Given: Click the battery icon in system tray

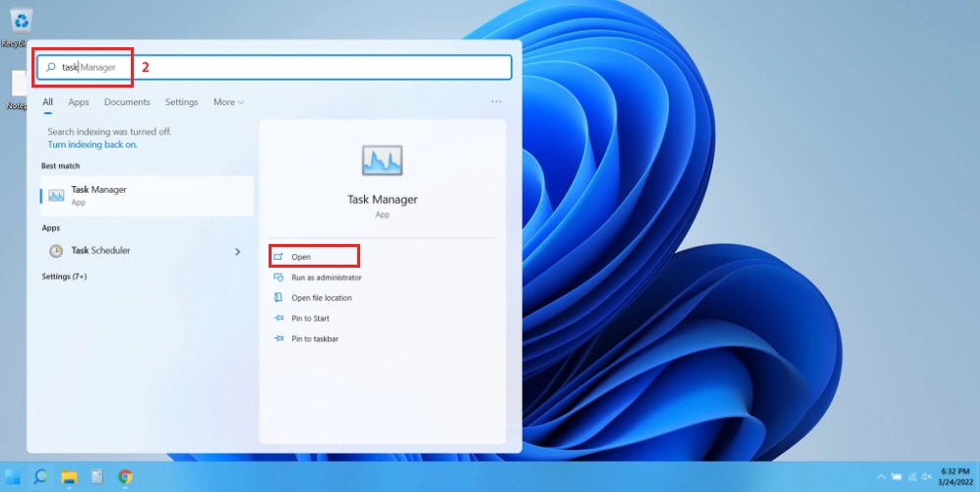Looking at the screenshot, I should pyautogui.click(x=897, y=477).
